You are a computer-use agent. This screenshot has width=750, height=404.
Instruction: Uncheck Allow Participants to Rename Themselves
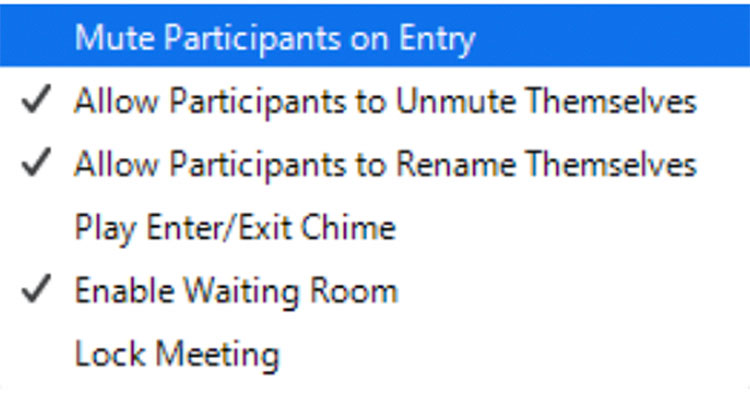[385, 165]
